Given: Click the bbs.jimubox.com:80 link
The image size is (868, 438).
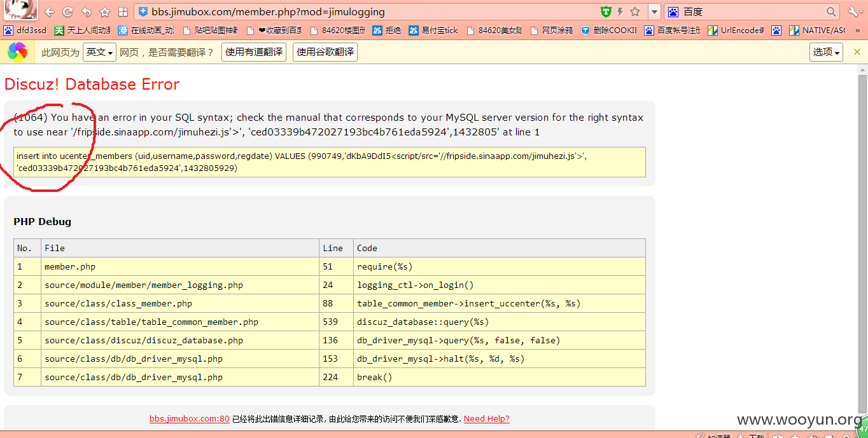Looking at the screenshot, I should coord(190,418).
